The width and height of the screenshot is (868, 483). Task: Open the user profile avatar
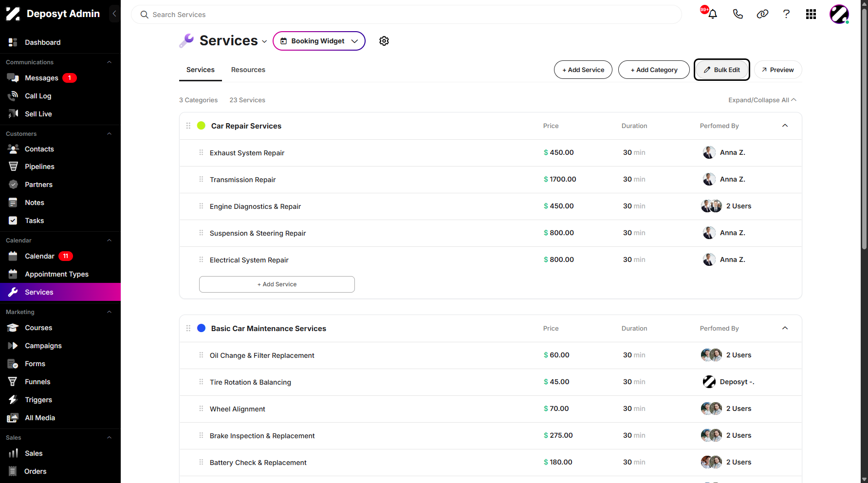click(839, 14)
